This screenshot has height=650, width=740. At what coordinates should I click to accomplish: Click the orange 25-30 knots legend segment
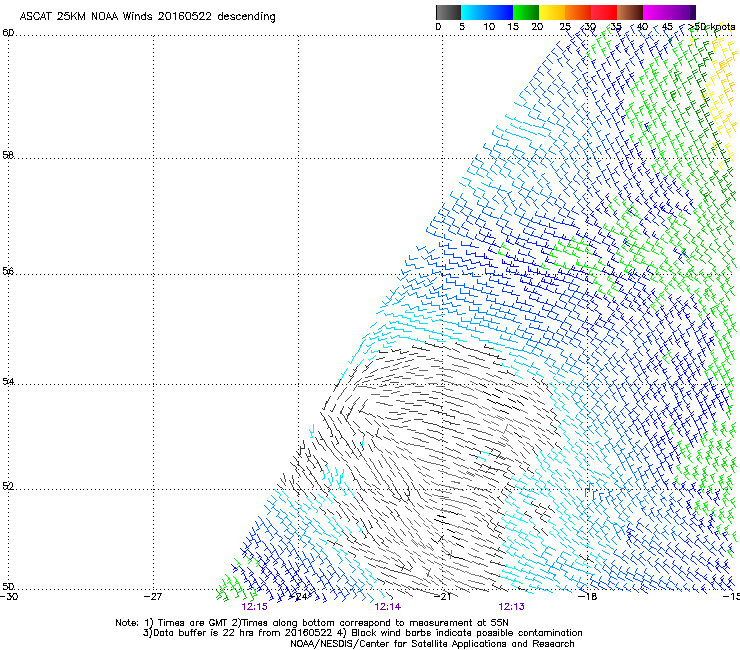point(578,12)
